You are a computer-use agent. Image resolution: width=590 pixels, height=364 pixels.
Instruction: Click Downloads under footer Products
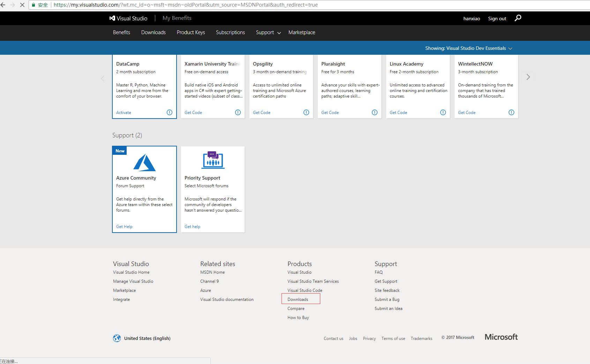[x=298, y=299]
